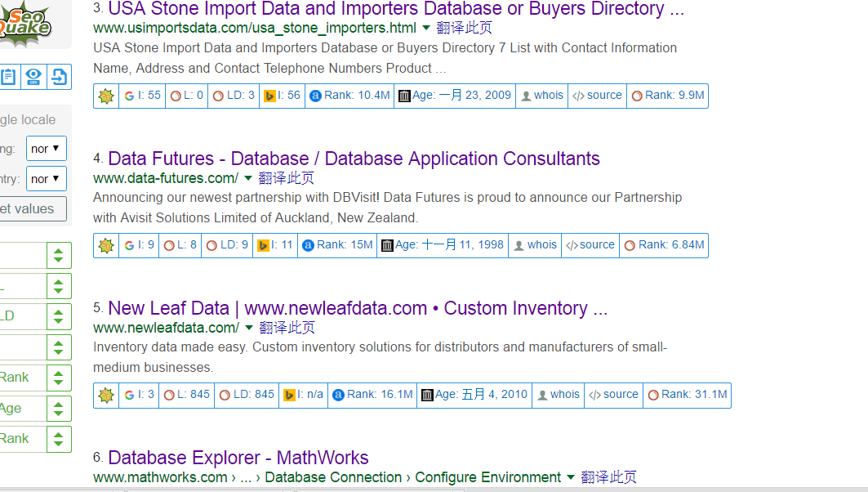Toggle sort arrows for the first parameter row

pyautogui.click(x=59, y=256)
